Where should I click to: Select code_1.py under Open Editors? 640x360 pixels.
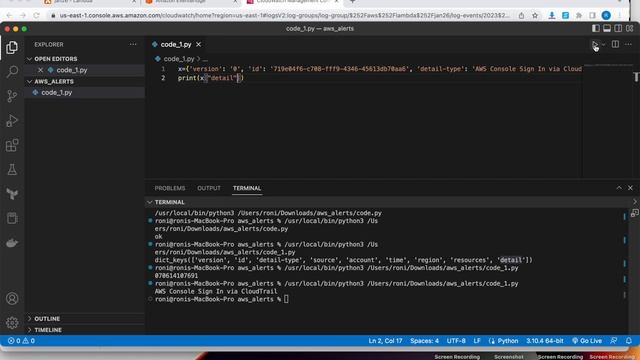point(72,70)
